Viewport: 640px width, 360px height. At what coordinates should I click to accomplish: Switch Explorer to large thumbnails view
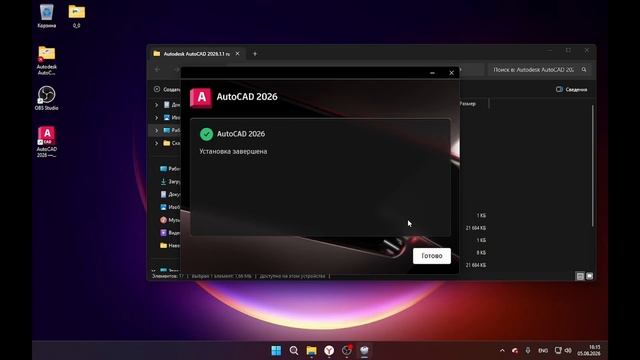[589, 276]
